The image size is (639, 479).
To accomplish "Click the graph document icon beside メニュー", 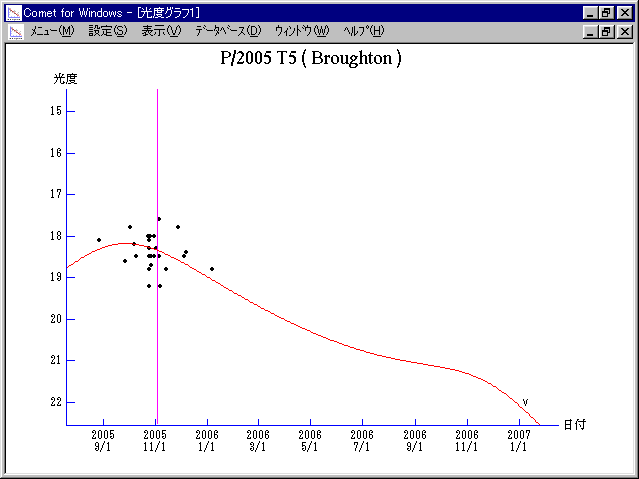I will click(x=15, y=31).
